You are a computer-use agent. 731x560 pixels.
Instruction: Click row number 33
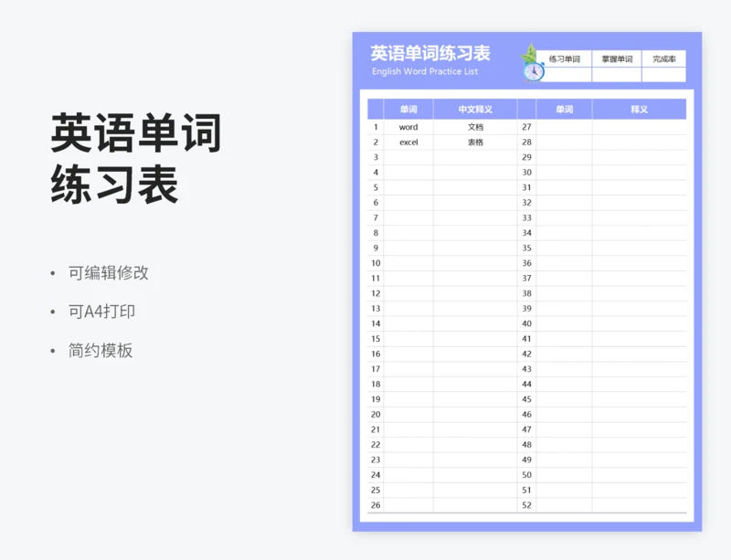coord(527,217)
